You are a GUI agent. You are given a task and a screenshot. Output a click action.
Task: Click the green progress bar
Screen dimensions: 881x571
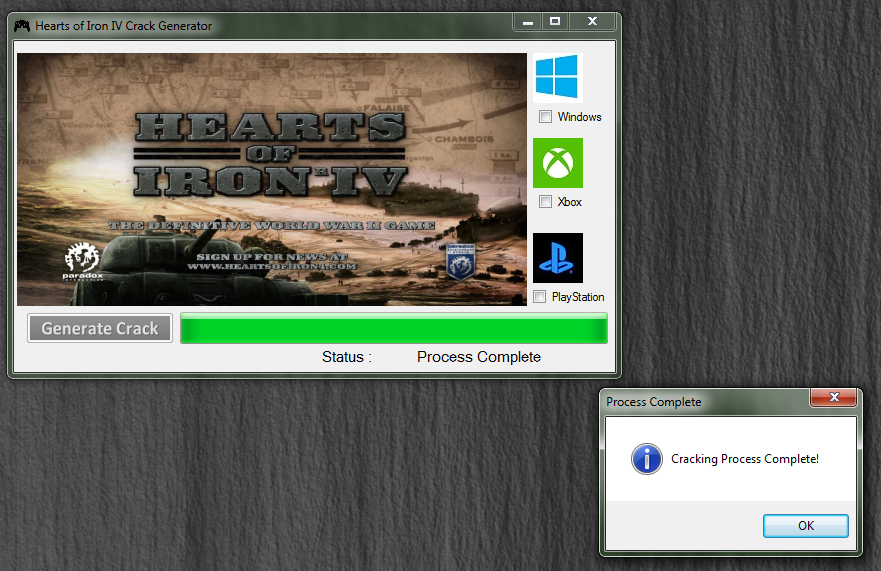pyautogui.click(x=394, y=328)
